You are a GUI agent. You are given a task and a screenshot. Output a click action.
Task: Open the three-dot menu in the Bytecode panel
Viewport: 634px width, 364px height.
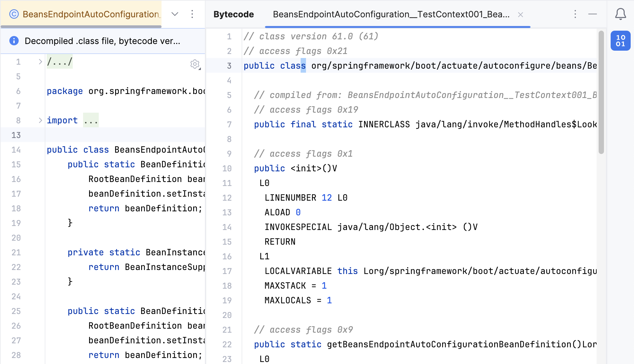[x=575, y=14]
